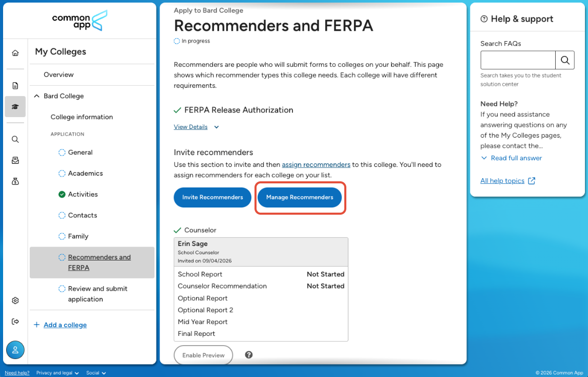
Task: Expand Read full answer in help
Action: [x=512, y=158]
